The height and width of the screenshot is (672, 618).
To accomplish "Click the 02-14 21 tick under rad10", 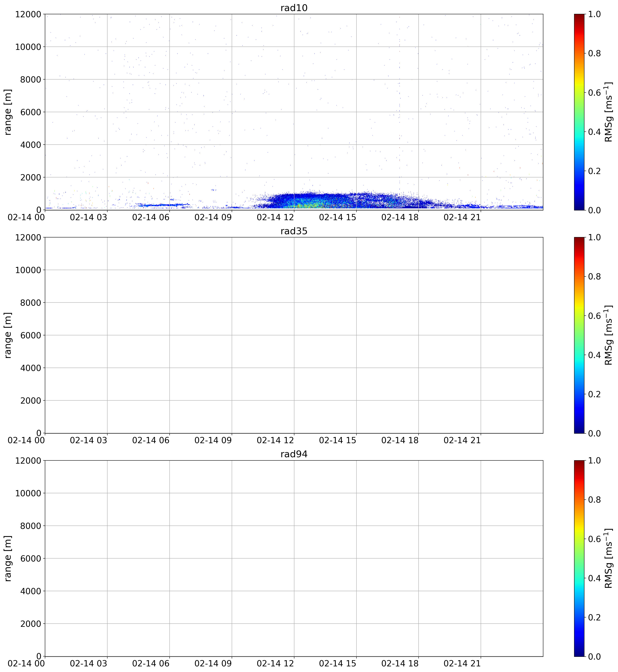I will pos(462,217).
